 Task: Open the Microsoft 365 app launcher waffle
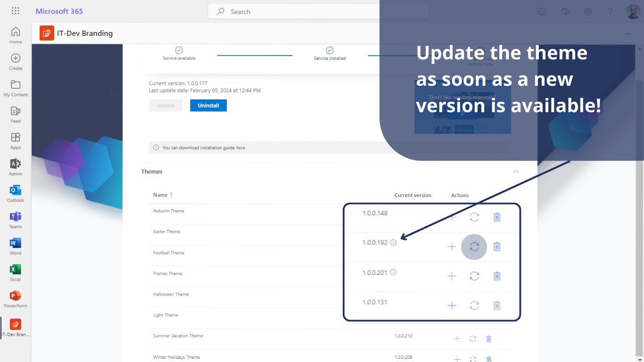[x=16, y=11]
